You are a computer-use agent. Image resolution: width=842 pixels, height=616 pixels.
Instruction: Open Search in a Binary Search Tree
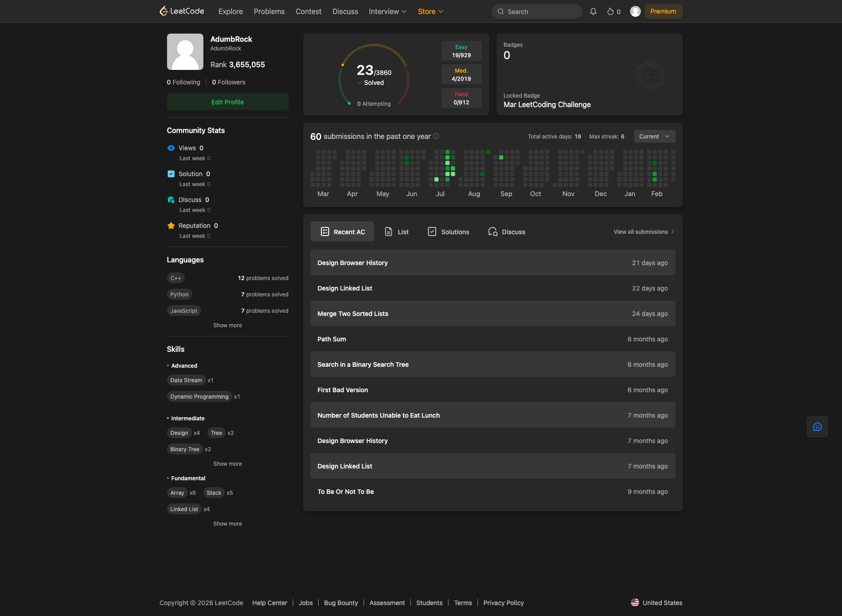[493, 364]
